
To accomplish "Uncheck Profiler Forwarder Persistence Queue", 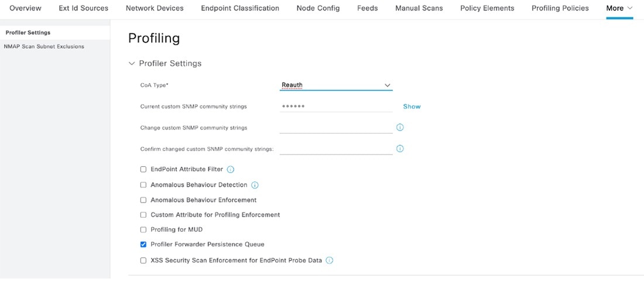I will click(x=143, y=245).
